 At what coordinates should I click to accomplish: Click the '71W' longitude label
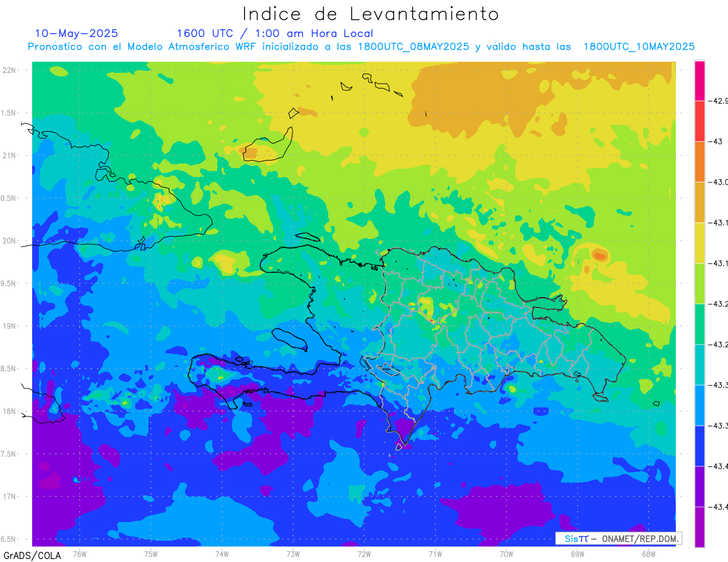[x=435, y=554]
